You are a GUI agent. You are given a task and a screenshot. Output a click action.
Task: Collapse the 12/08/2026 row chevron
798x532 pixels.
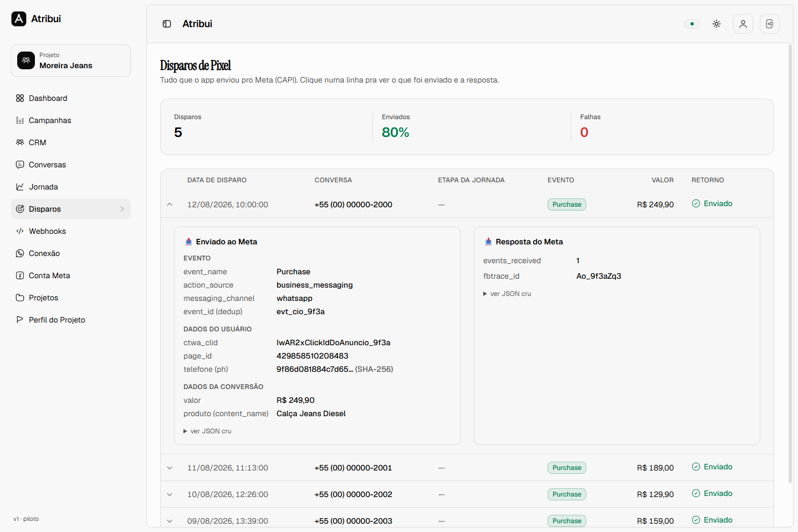coord(170,204)
